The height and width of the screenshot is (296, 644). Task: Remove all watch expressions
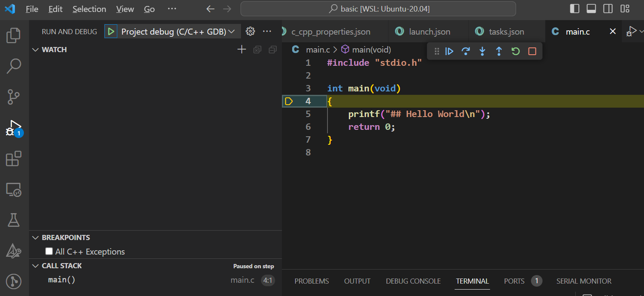[x=257, y=50]
